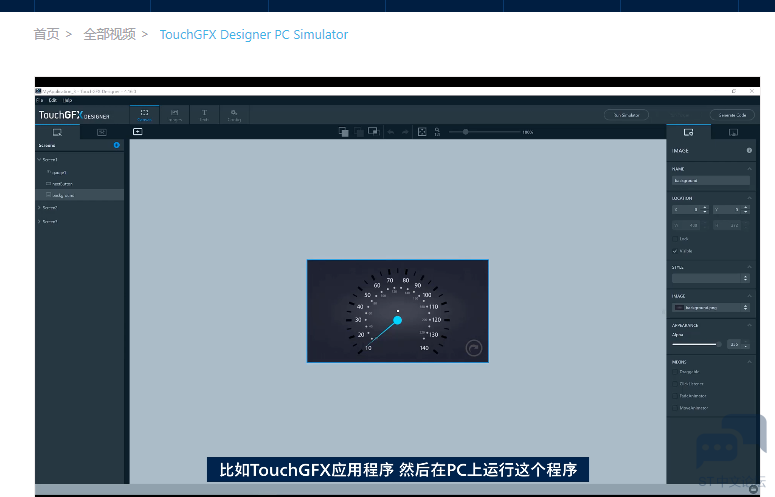
Task: Click the add widget icon above canvas
Action: (137, 131)
